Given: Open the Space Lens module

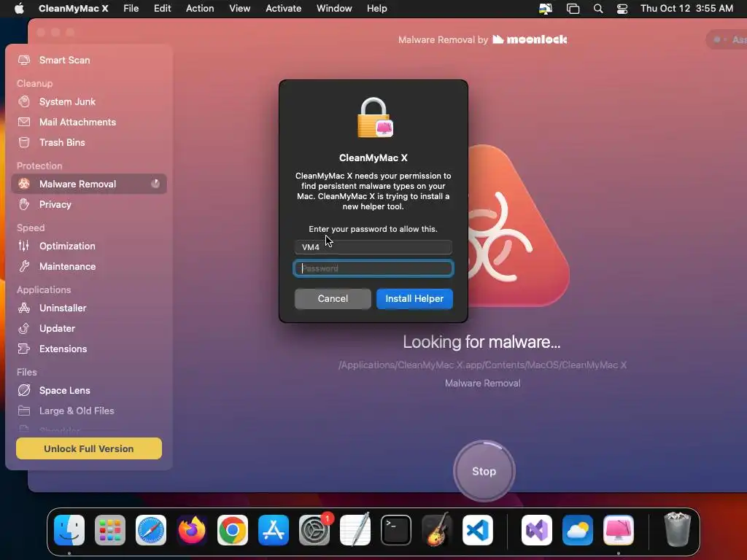Looking at the screenshot, I should point(88,390).
